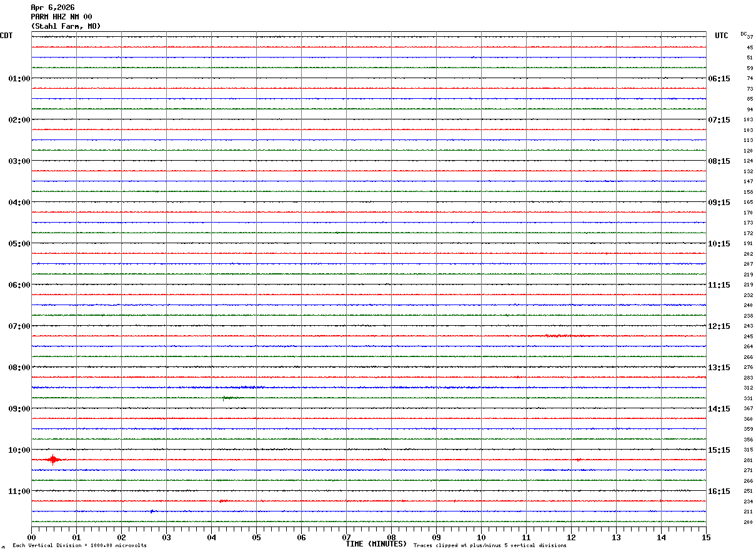Click minute 07 on the time axis
Image resolution: width=756 pixels, height=554 pixels.
point(346,537)
